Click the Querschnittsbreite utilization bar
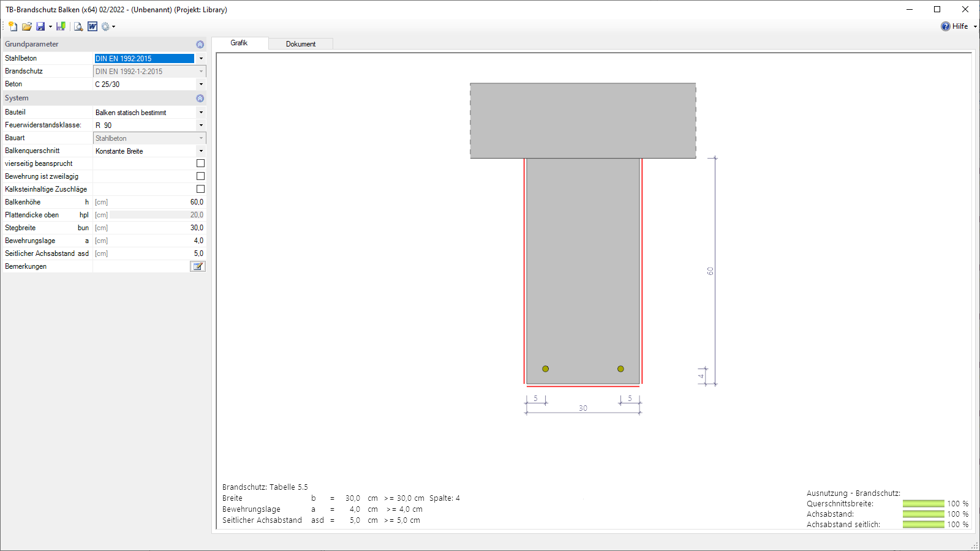This screenshot has width=980, height=551. coord(923,504)
